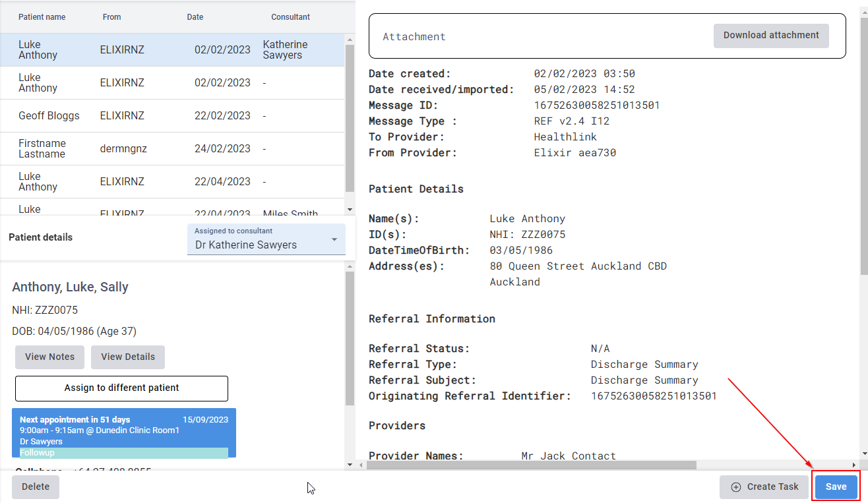Select Luke Anthony row dated 22/04/2023
The width and height of the screenshot is (868, 503).
[x=171, y=182]
